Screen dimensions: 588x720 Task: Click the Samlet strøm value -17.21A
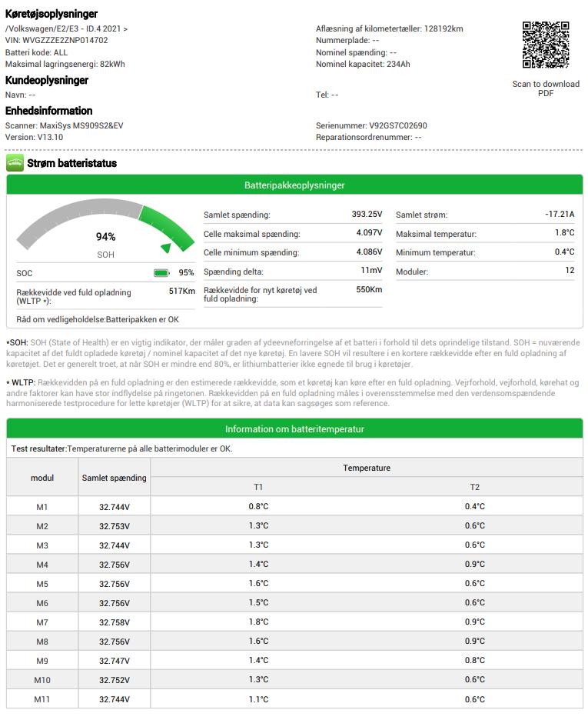tap(559, 215)
